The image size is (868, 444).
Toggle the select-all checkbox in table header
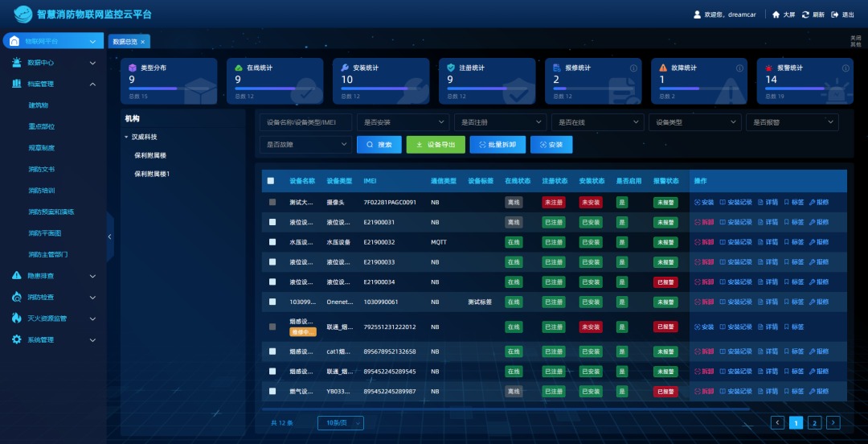[271, 181]
